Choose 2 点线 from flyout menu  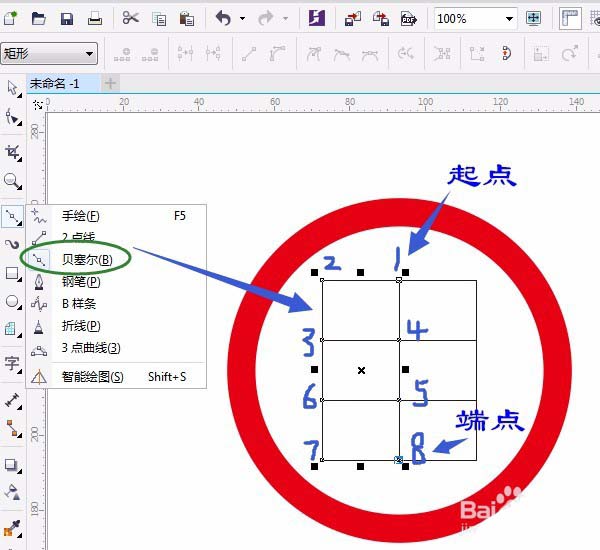(116, 236)
